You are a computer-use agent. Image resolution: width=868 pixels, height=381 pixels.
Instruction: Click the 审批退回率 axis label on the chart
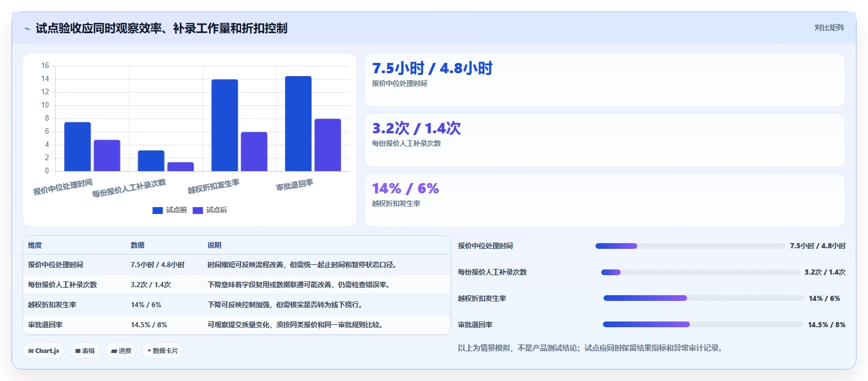[x=294, y=185]
